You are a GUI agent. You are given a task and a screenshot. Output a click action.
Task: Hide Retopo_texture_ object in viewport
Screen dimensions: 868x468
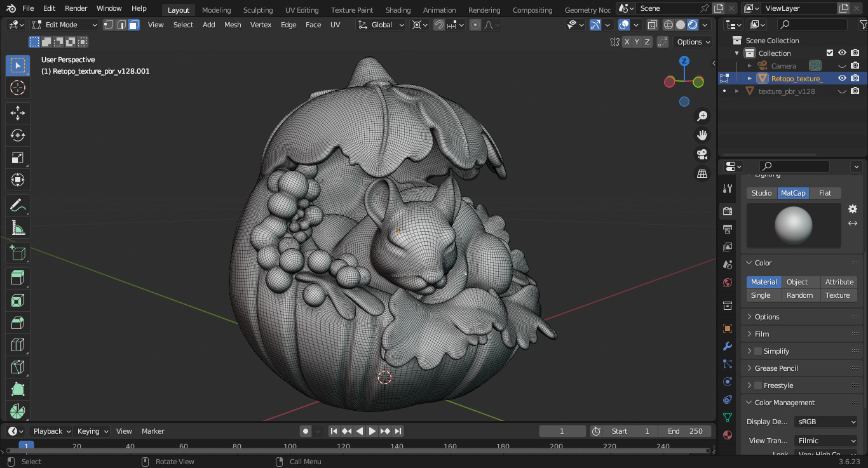[842, 78]
